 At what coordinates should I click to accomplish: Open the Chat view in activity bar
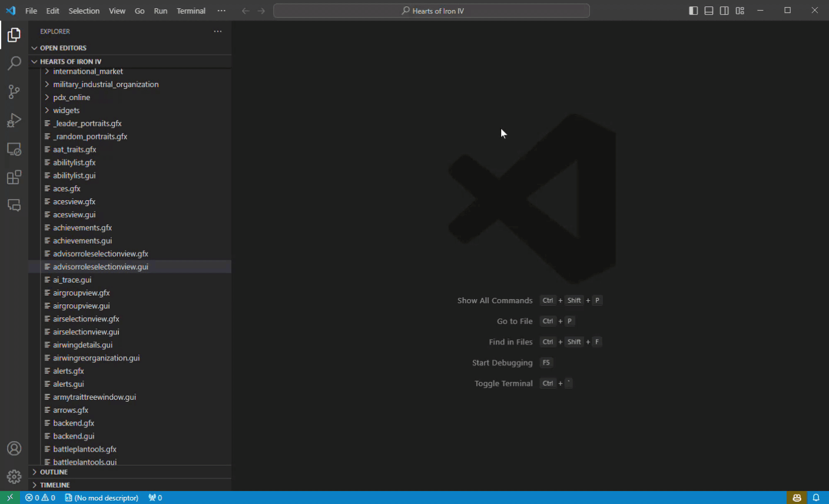click(14, 205)
